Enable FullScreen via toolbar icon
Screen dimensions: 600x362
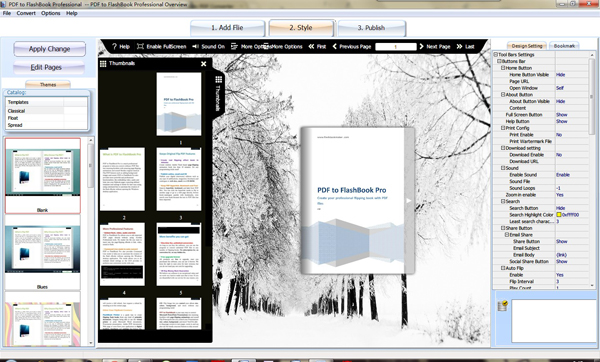pos(140,46)
